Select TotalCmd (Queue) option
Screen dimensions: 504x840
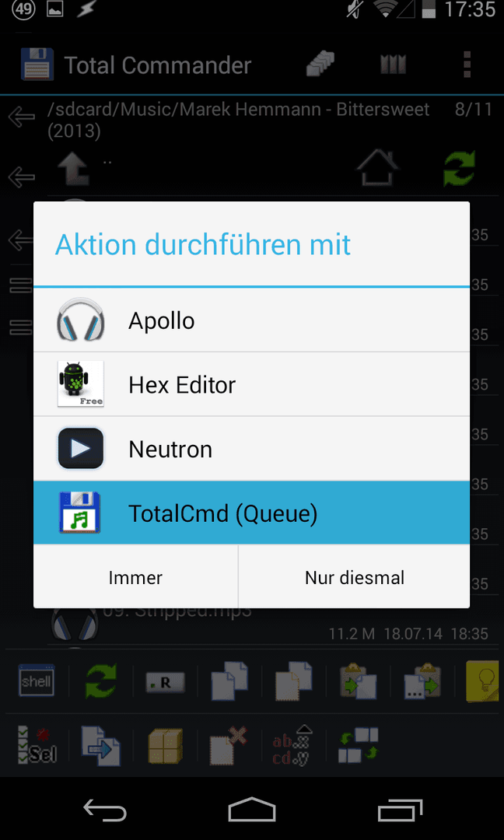252,513
